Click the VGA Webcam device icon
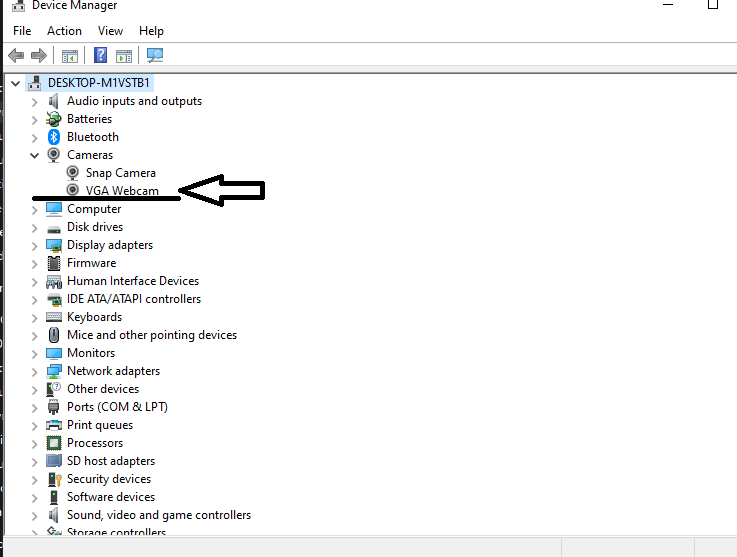This screenshot has width=737, height=557. pos(72,190)
